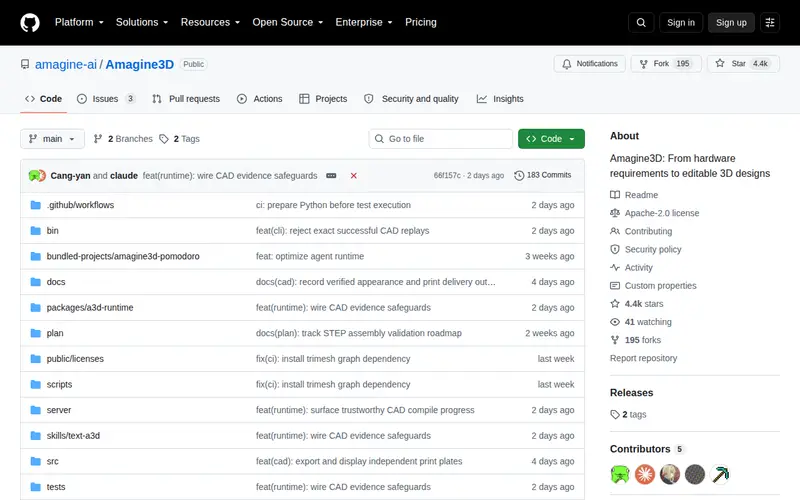Open Custom properties
Screen dimensions: 800x500
[654, 286]
